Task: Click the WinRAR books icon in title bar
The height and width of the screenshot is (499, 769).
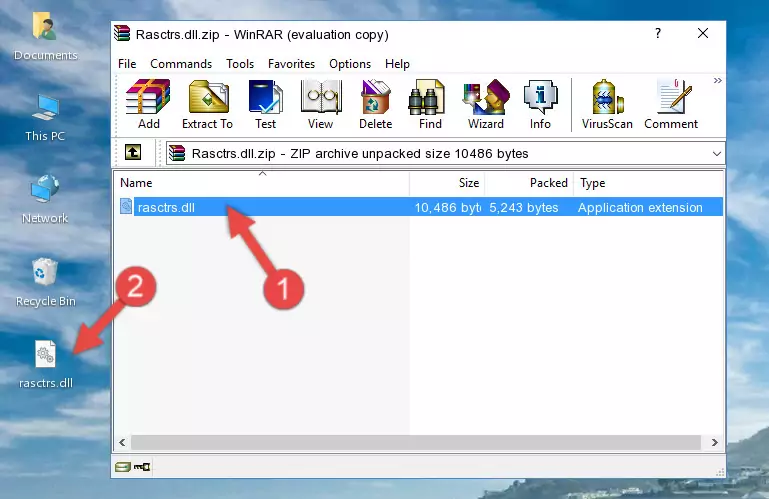Action: 123,34
